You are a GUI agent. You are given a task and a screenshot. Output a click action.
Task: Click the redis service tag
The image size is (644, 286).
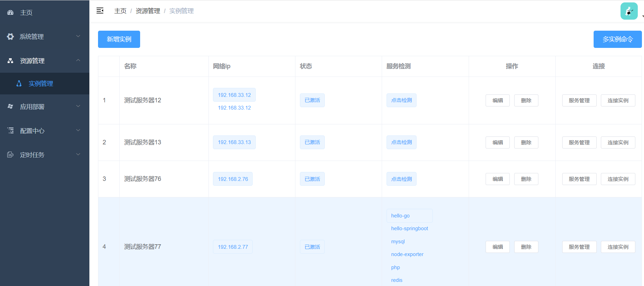pos(397,280)
